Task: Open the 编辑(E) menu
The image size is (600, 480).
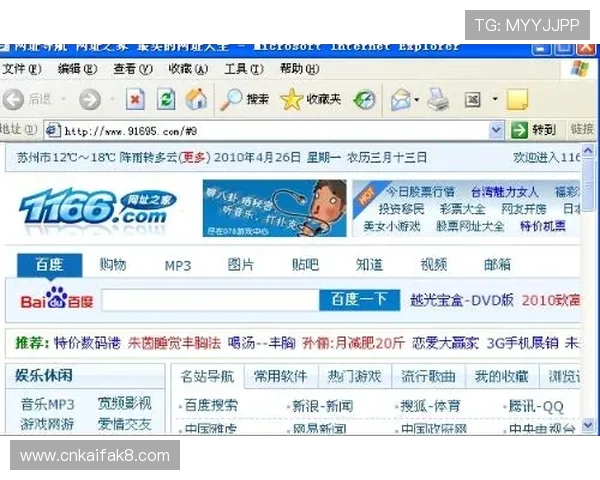Action: (78, 69)
